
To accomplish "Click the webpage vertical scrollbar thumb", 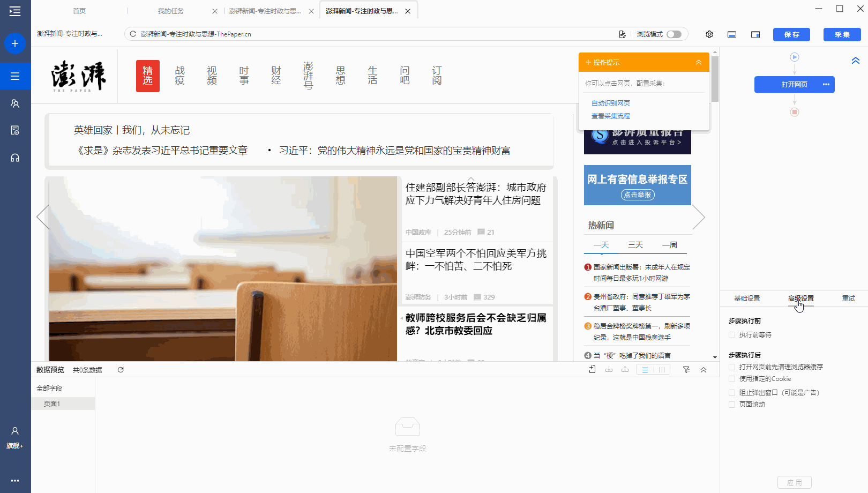I will point(715,78).
